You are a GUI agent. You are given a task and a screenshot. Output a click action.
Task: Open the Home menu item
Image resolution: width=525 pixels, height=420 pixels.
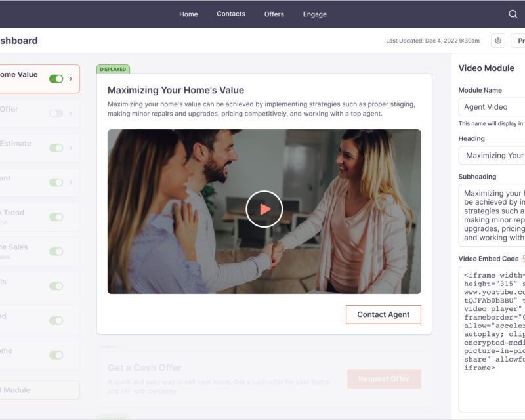point(188,14)
